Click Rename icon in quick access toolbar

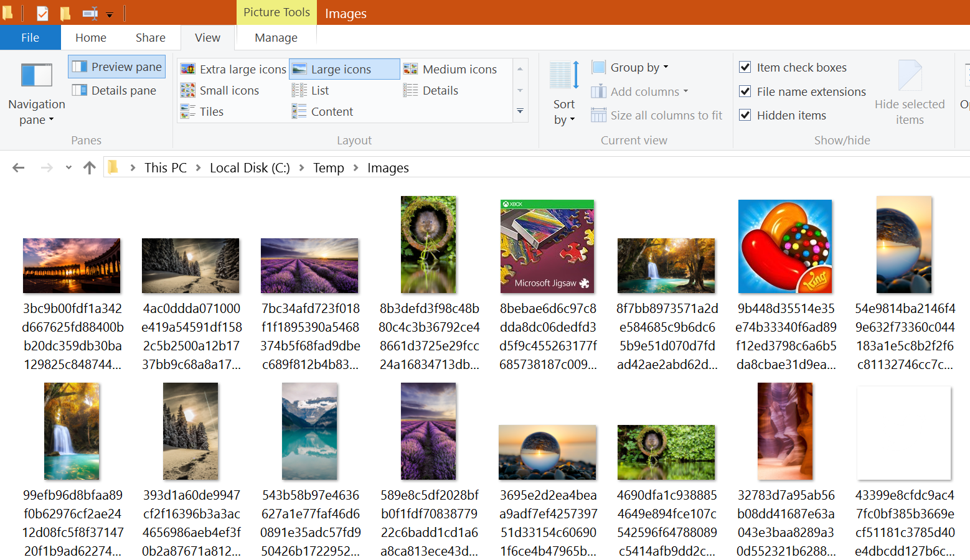pos(90,12)
